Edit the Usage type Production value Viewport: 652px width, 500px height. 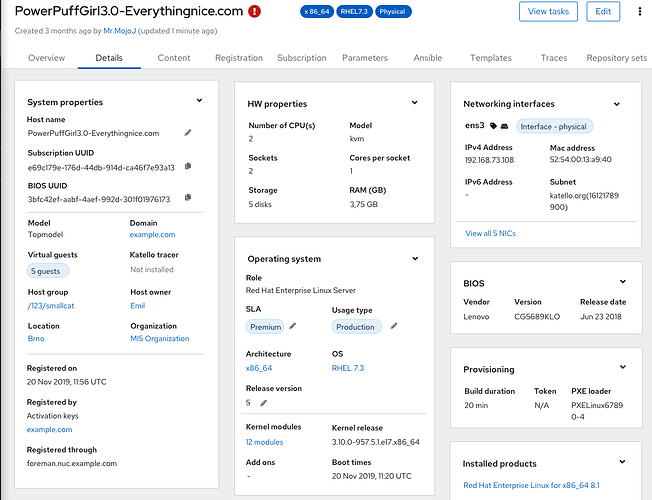pyautogui.click(x=393, y=326)
